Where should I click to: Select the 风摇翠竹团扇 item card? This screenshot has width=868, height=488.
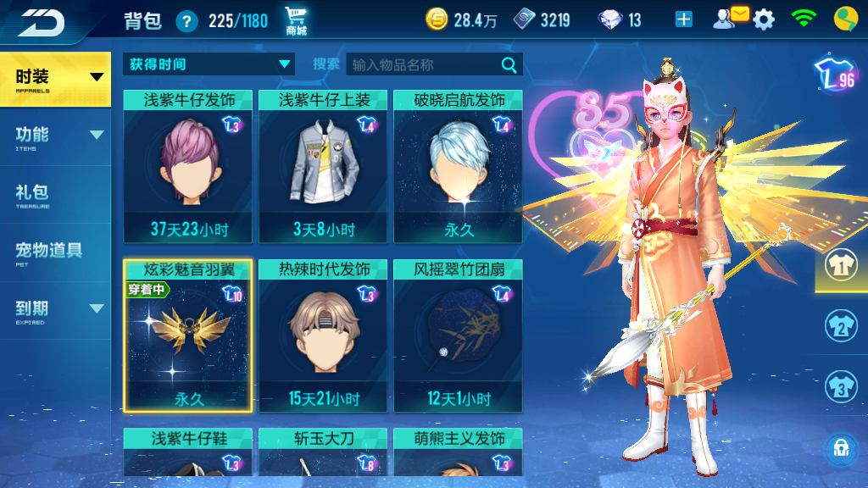coord(458,335)
